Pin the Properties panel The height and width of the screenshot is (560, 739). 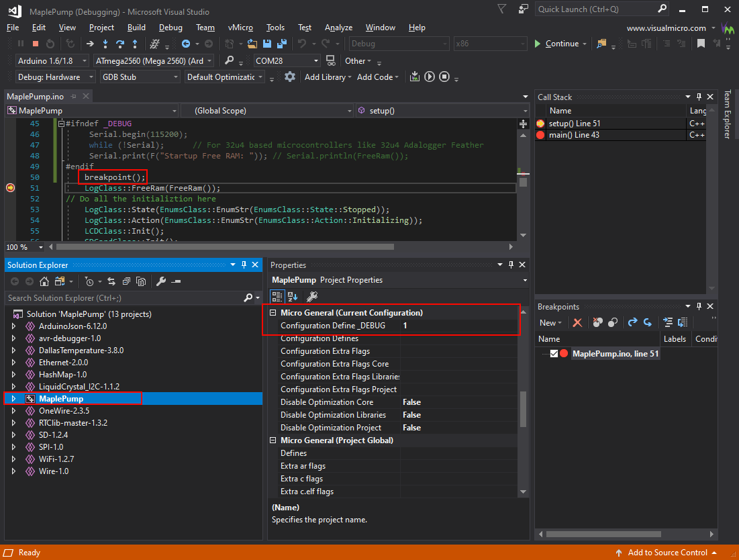click(511, 265)
